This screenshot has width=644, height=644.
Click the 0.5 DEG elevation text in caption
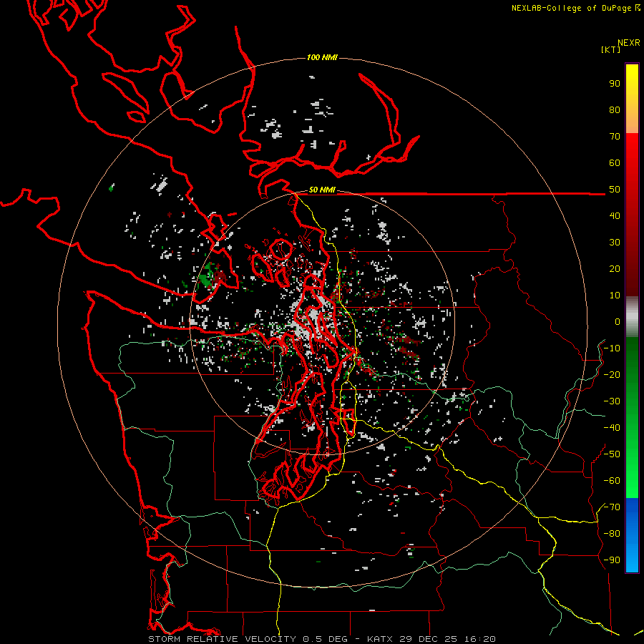pos(326,639)
